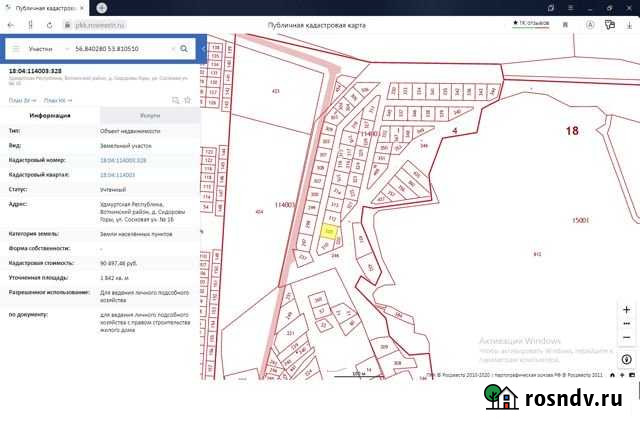Open the site reviews rating badge in the toolbar
Image resolution: width=640 pixels, height=426 pixels.
pyautogui.click(x=531, y=24)
